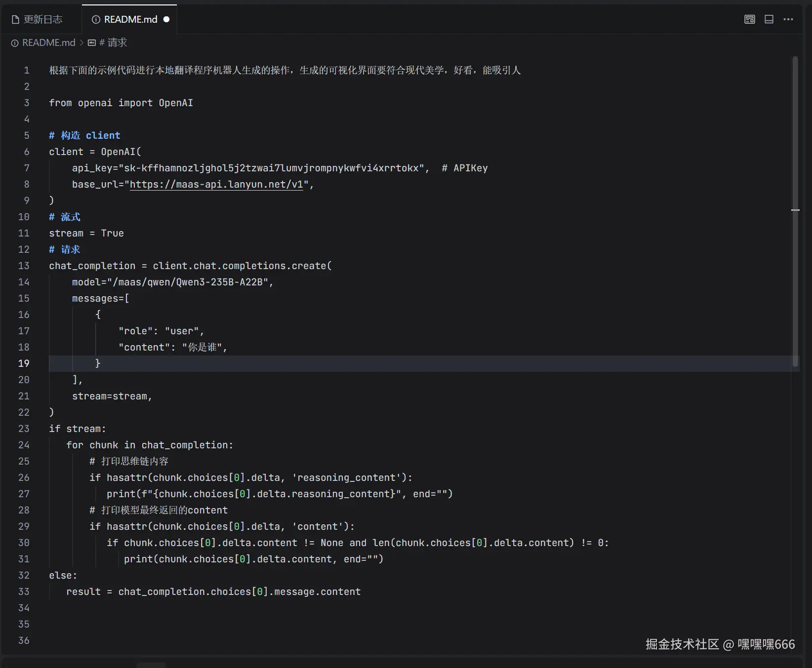Open the More Actions ellipsis menu
This screenshot has height=668, width=812.
click(x=788, y=19)
